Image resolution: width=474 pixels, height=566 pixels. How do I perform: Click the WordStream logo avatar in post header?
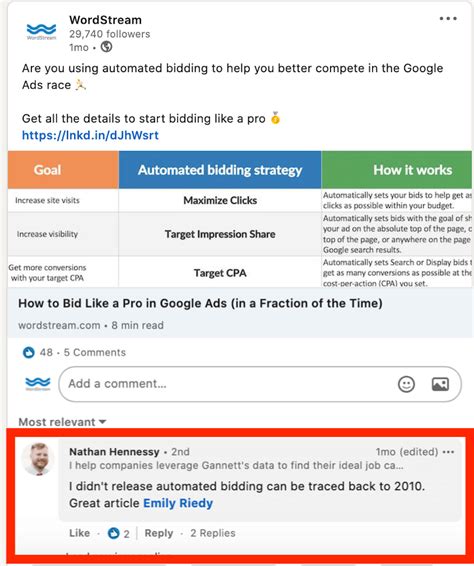tap(42, 31)
